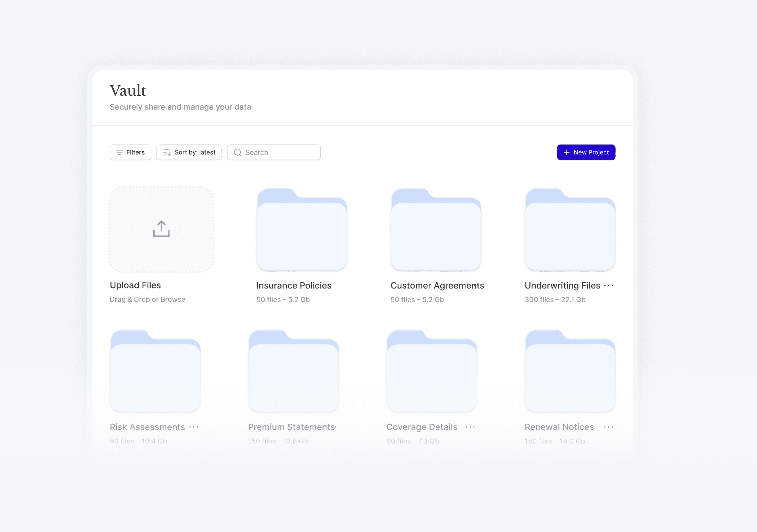Expand Renewal Notices three-dot menu
Screen dimensions: 757x532
(608, 427)
